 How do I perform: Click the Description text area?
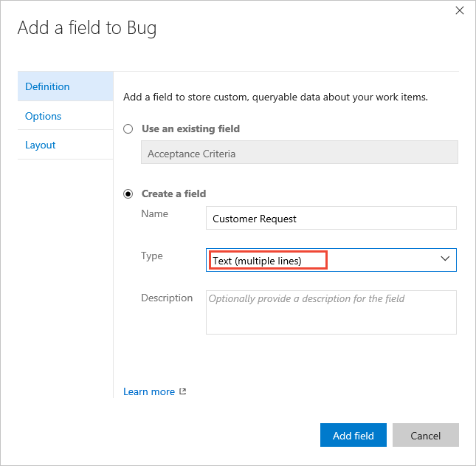click(x=331, y=312)
